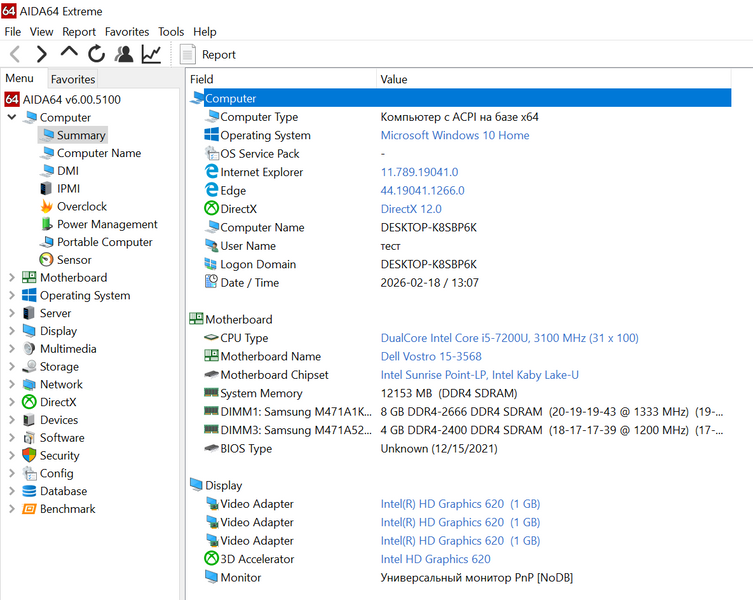Select Summary in the sidebar tree
The height and width of the screenshot is (600, 753).
[x=81, y=135]
